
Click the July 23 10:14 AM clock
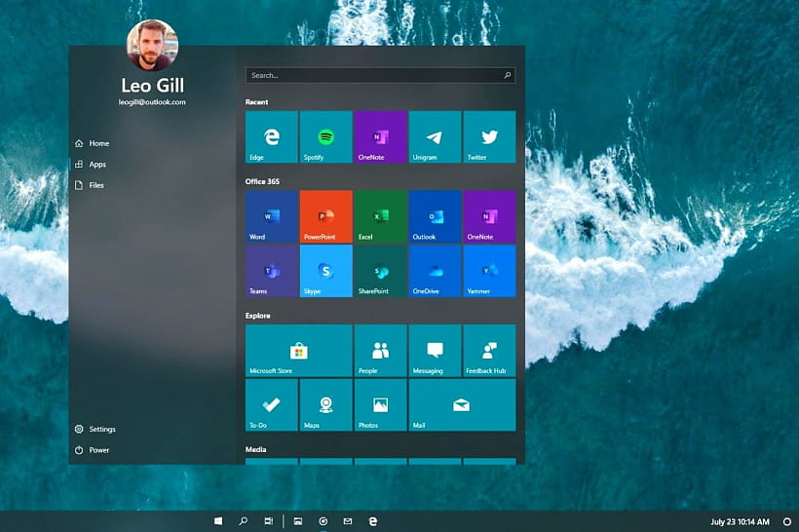(740, 522)
